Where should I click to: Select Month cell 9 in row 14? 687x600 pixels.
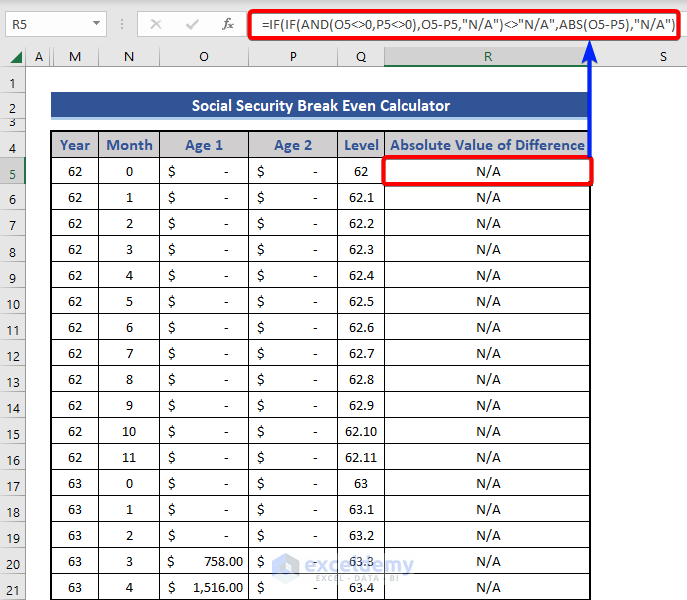tap(129, 405)
